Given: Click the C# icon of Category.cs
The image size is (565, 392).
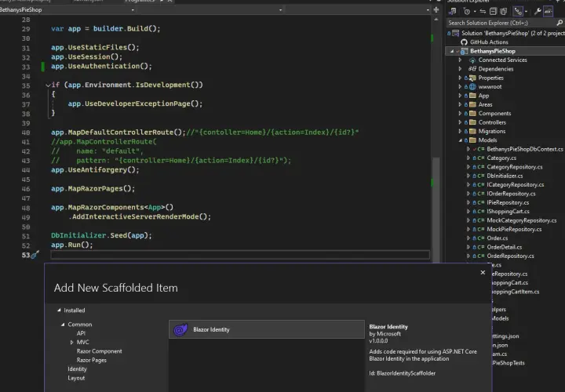Looking at the screenshot, I should click(x=481, y=158).
